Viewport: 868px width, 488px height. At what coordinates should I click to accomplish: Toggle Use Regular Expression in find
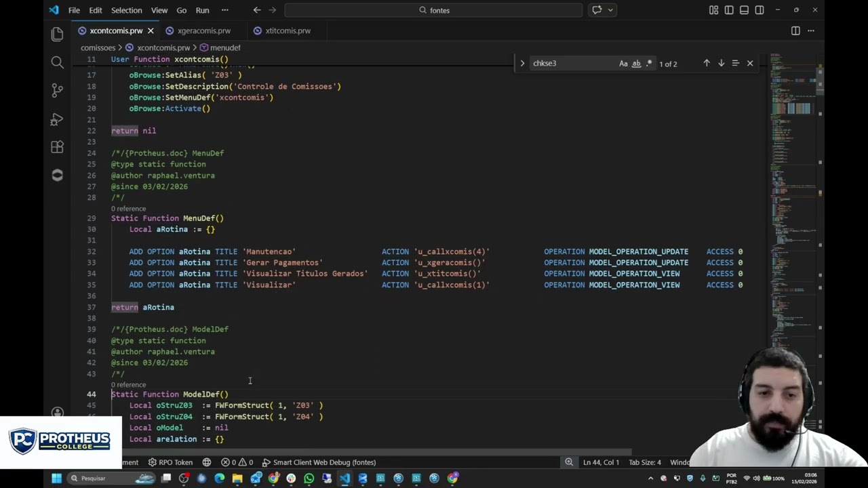point(649,63)
